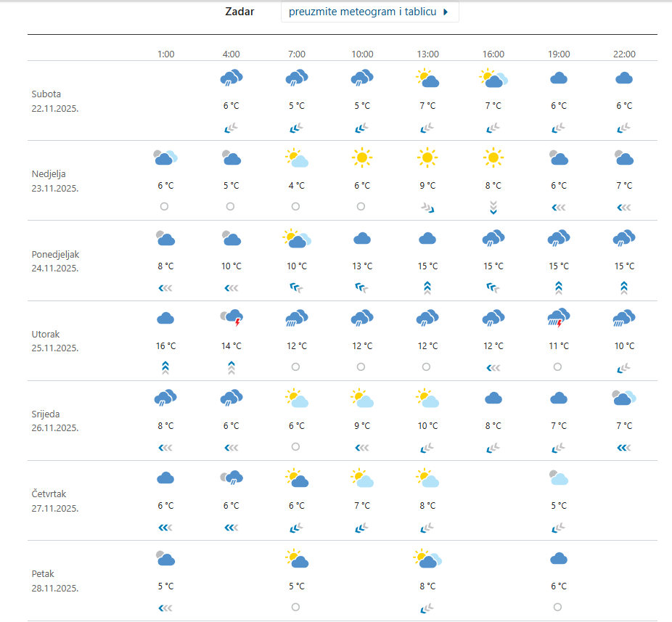Viewport: 672px width, 622px height.
Task: Click the downward wind arrow for Nedjelja 16:00
Action: click(493, 208)
